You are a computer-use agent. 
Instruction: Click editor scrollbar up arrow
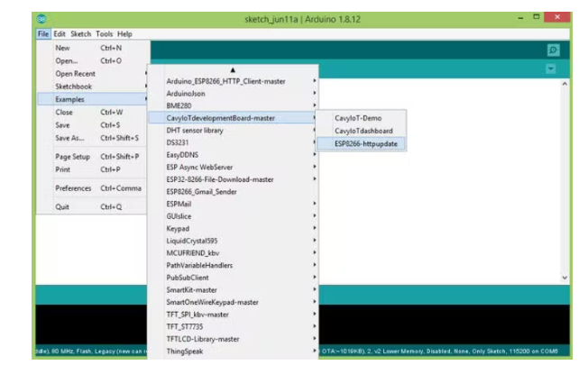tap(565, 84)
